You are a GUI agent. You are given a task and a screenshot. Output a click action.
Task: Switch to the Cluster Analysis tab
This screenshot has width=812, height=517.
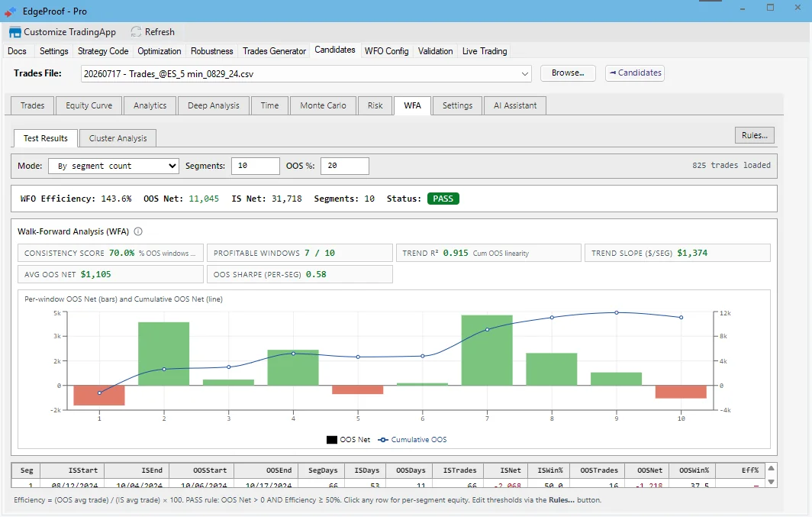coord(118,138)
